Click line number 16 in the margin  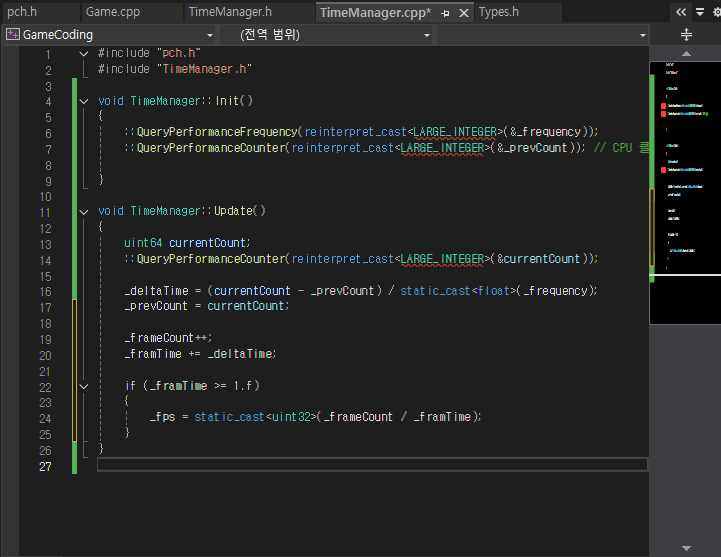pos(46,292)
